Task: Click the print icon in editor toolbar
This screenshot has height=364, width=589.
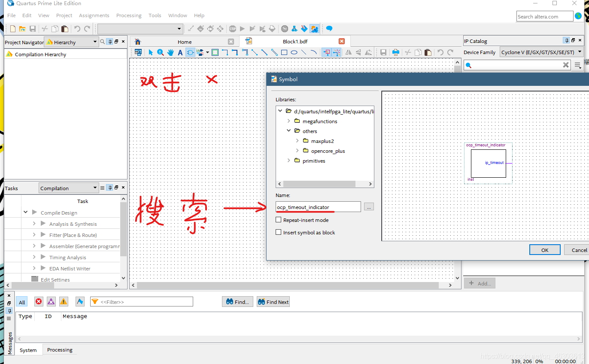Action: 396,52
